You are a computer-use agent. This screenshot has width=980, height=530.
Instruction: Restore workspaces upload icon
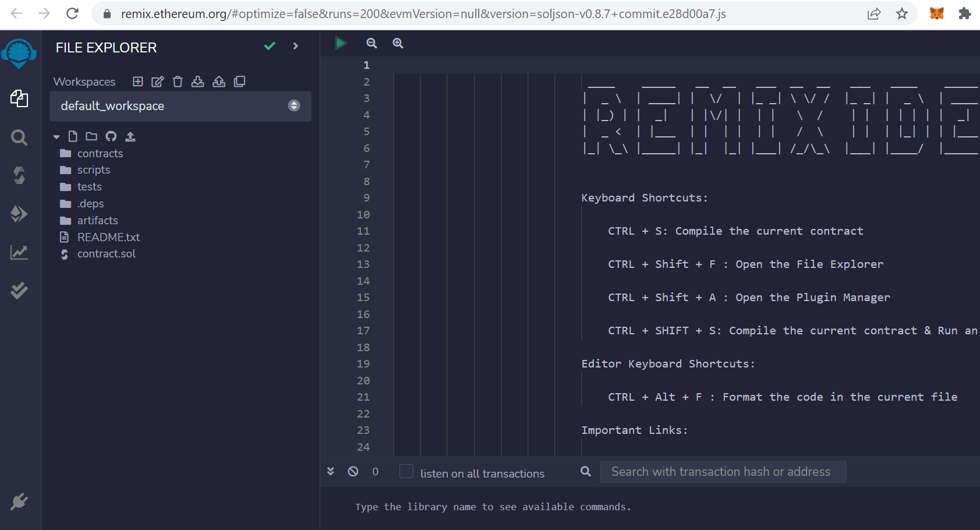pyautogui.click(x=219, y=82)
